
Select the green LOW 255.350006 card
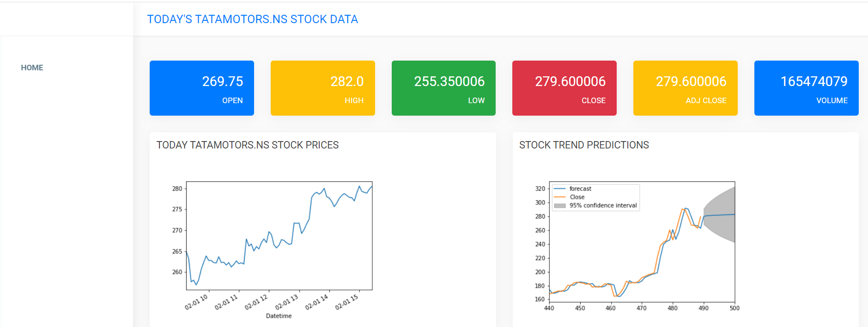click(443, 88)
